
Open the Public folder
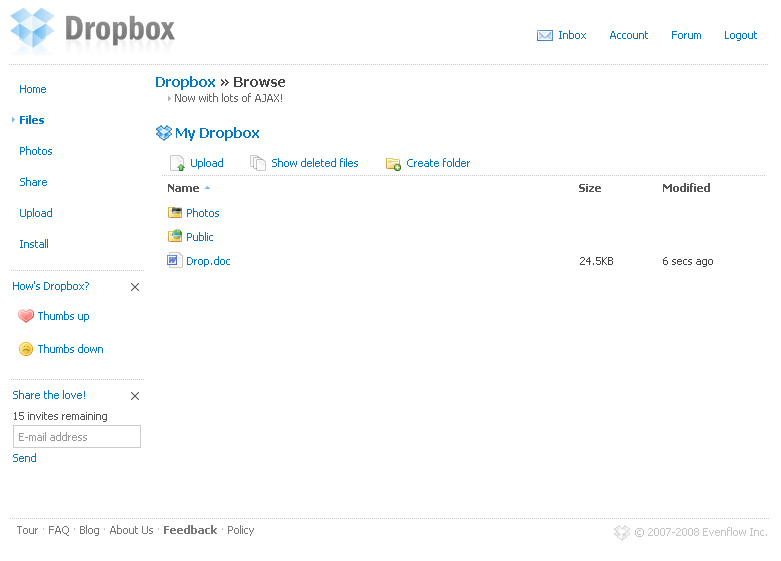(x=199, y=237)
